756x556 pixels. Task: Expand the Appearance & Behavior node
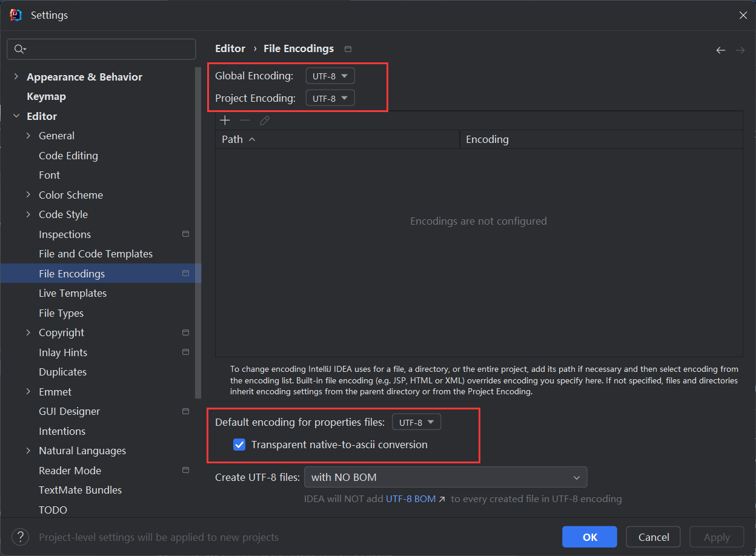point(16,77)
